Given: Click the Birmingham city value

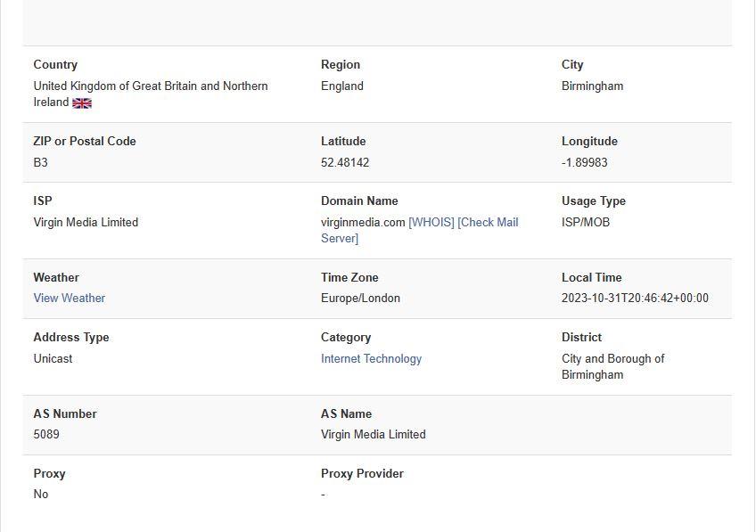Looking at the screenshot, I should (x=592, y=86).
